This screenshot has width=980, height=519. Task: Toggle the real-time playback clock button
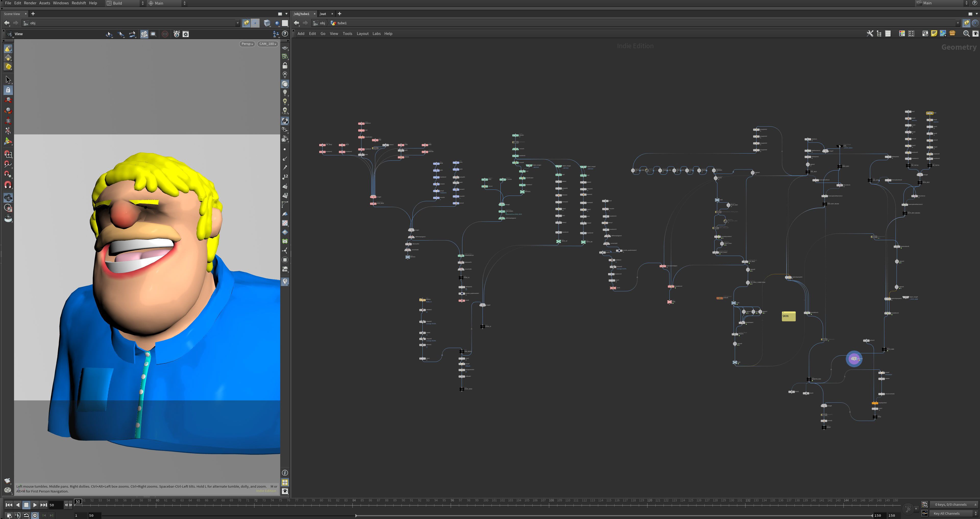click(x=35, y=515)
